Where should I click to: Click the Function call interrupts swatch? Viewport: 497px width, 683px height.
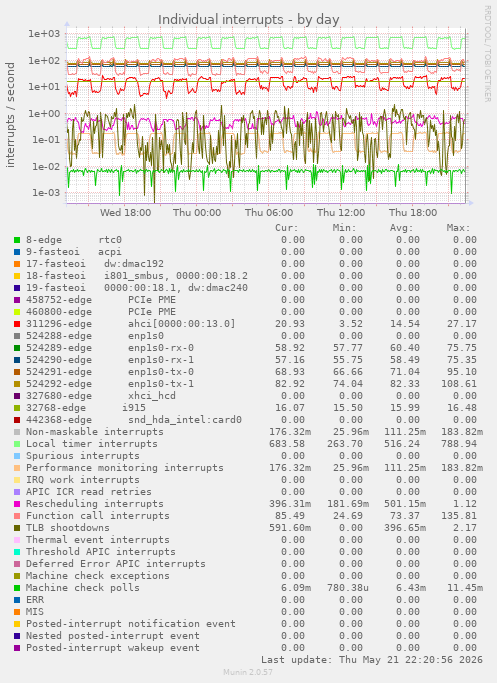pyautogui.click(x=17, y=516)
